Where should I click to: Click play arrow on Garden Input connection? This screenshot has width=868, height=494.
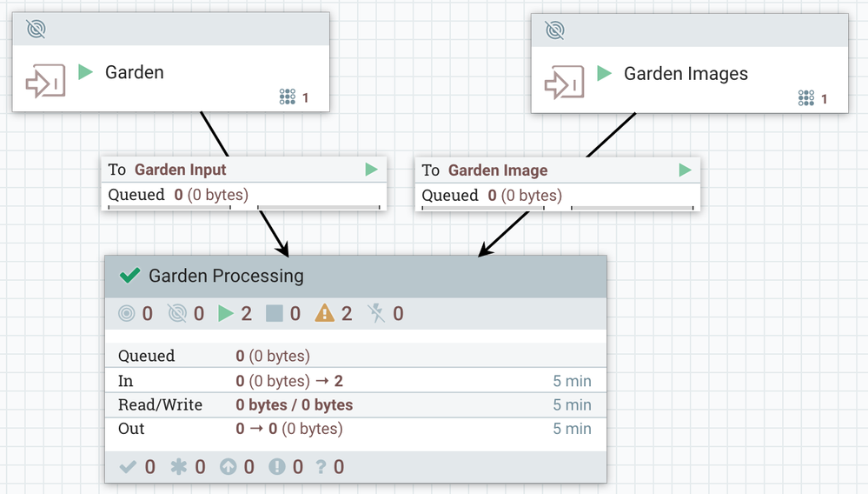pyautogui.click(x=371, y=170)
